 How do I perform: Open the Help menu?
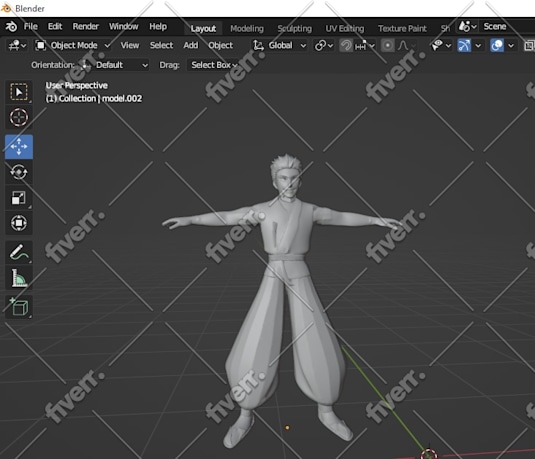(x=158, y=26)
